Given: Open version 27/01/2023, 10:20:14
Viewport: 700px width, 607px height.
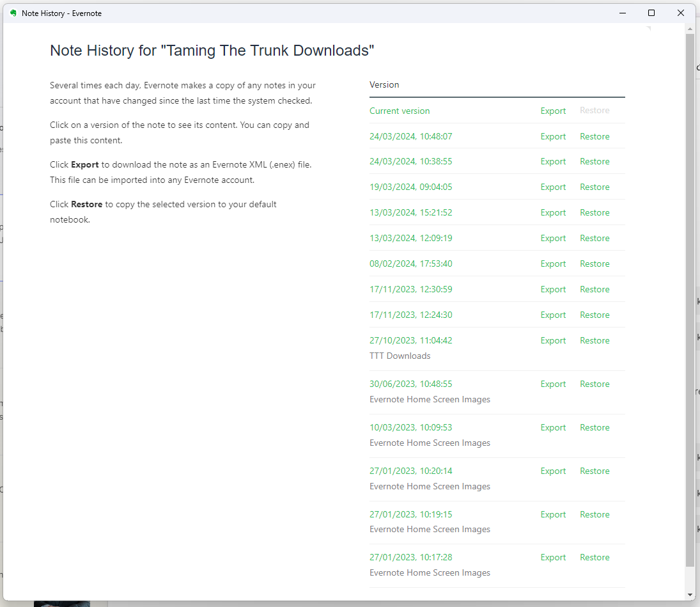Looking at the screenshot, I should pyautogui.click(x=410, y=471).
